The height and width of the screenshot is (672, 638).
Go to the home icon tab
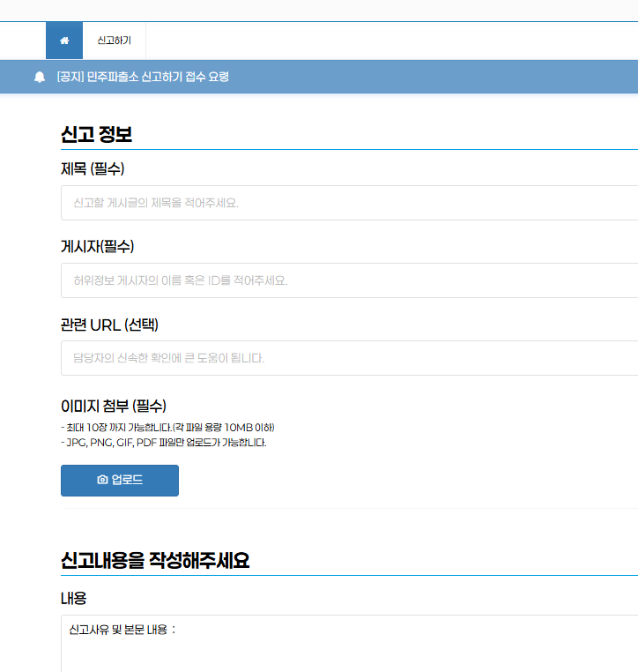pyautogui.click(x=64, y=41)
